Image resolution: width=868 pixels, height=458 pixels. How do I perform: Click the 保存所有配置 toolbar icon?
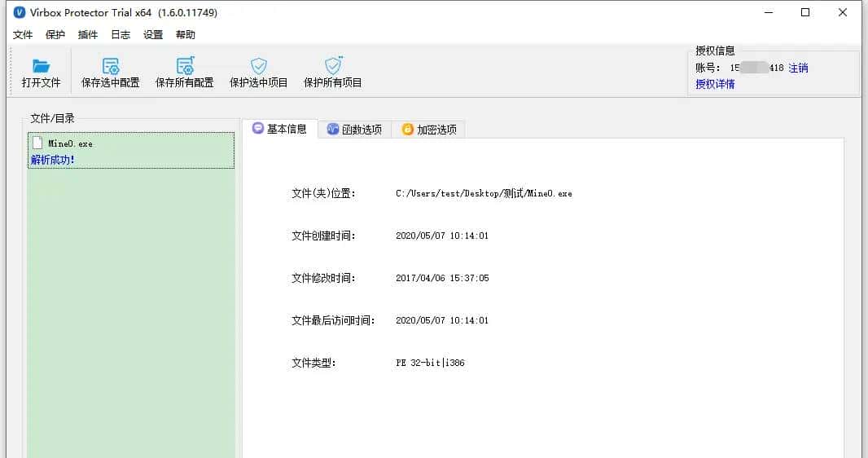tap(185, 66)
